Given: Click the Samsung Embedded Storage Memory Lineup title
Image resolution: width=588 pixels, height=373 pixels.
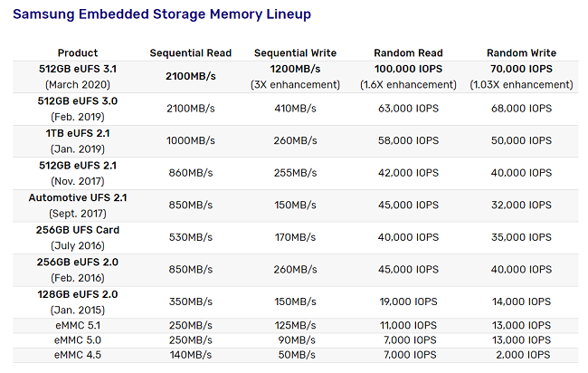Looking at the screenshot, I should [x=162, y=14].
